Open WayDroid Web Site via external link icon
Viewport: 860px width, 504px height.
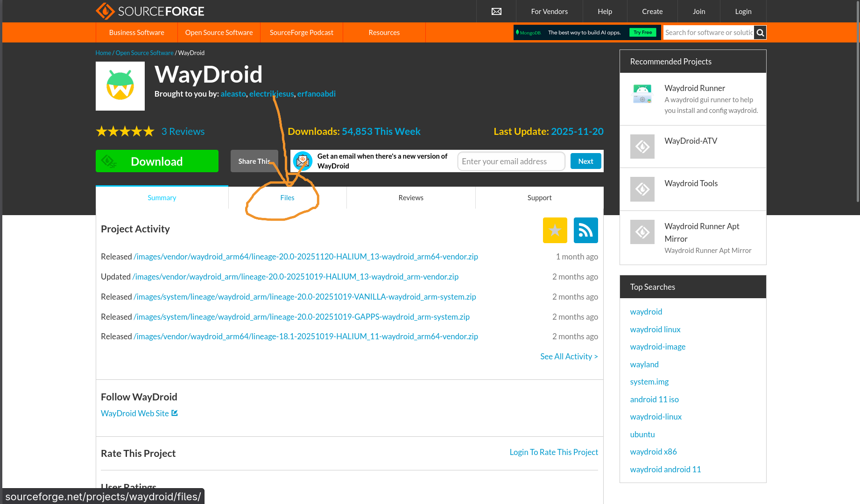point(175,413)
